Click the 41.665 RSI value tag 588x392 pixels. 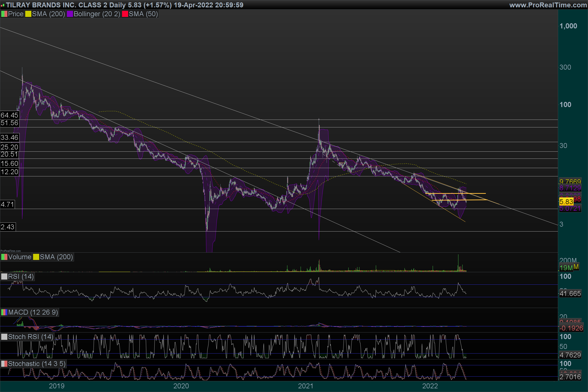[570, 294]
